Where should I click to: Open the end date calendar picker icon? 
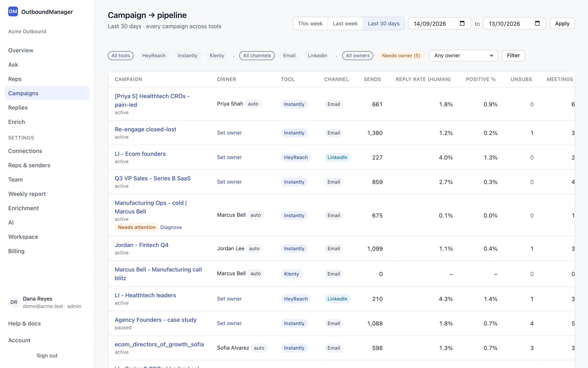pos(537,23)
